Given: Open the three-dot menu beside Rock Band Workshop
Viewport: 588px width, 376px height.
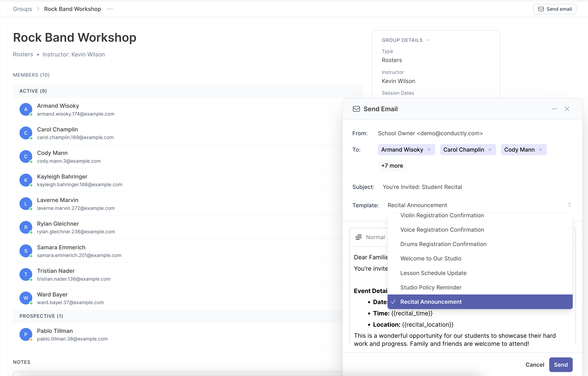Looking at the screenshot, I should [x=110, y=9].
